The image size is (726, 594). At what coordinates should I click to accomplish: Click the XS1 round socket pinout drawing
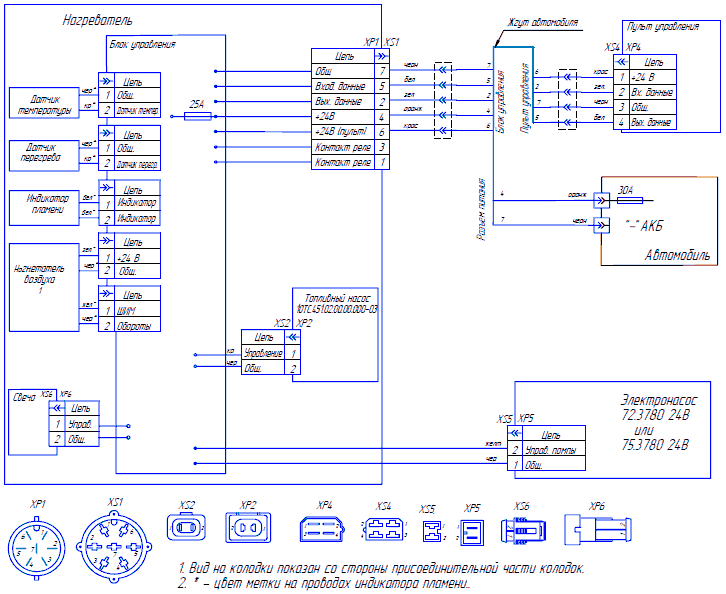pyautogui.click(x=114, y=546)
